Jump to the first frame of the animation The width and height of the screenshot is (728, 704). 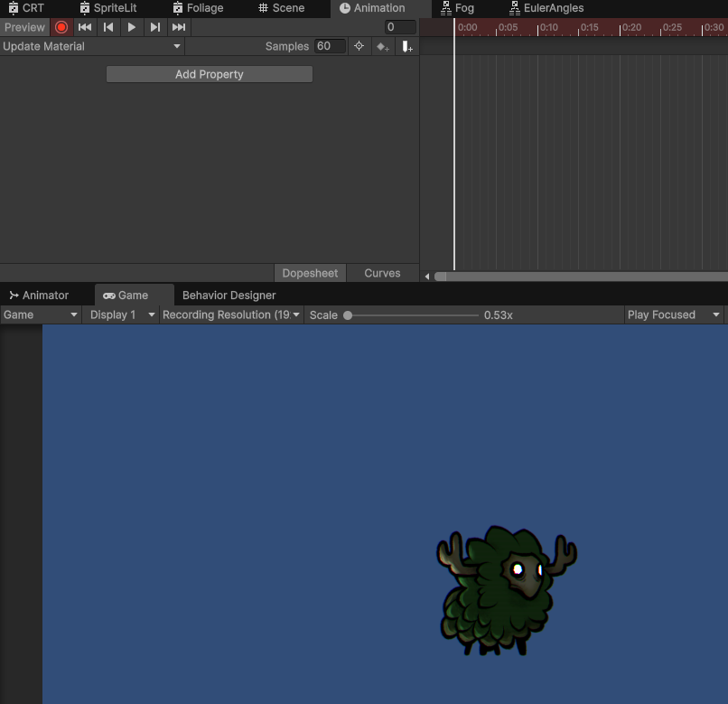point(85,27)
